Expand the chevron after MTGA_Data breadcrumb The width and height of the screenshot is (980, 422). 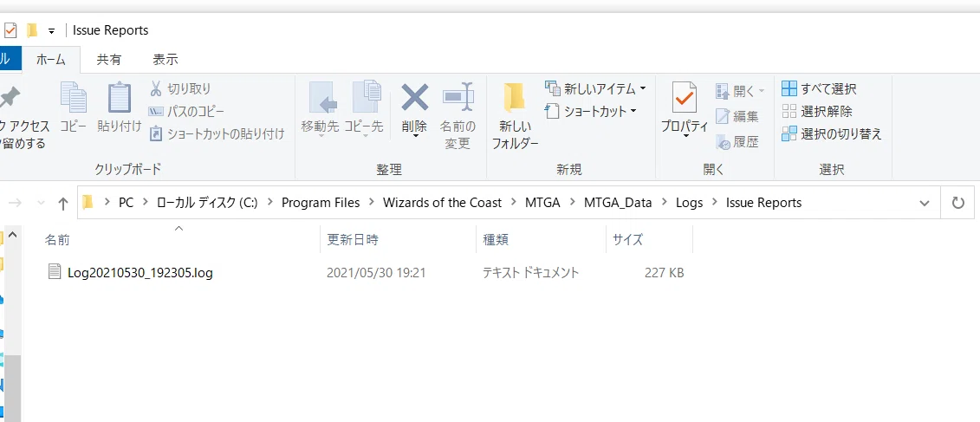tap(664, 203)
